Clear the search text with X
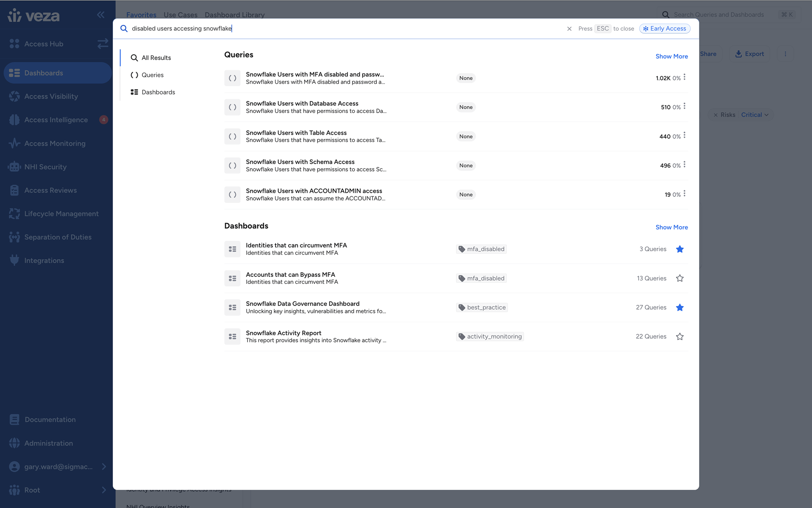The image size is (812, 508). coord(569,29)
